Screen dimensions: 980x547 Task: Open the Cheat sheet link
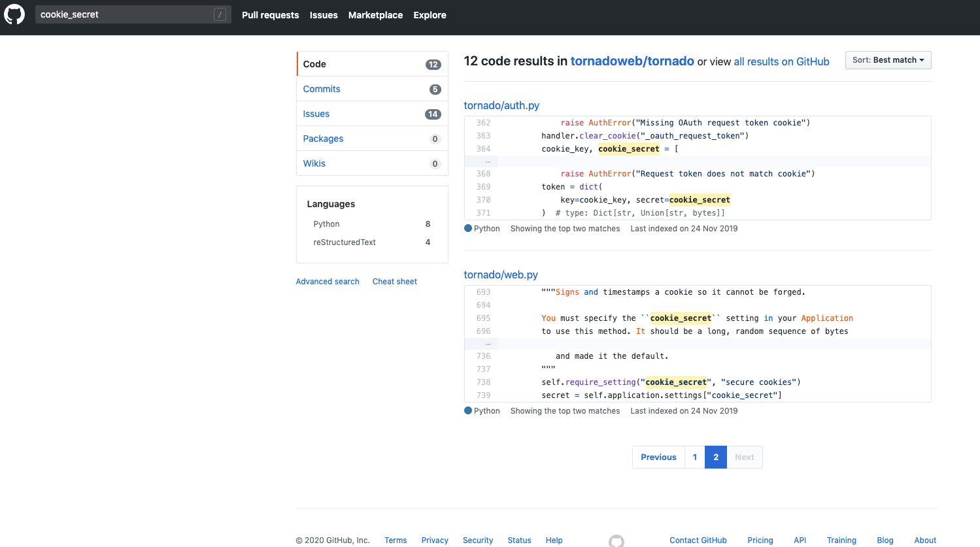pos(395,282)
